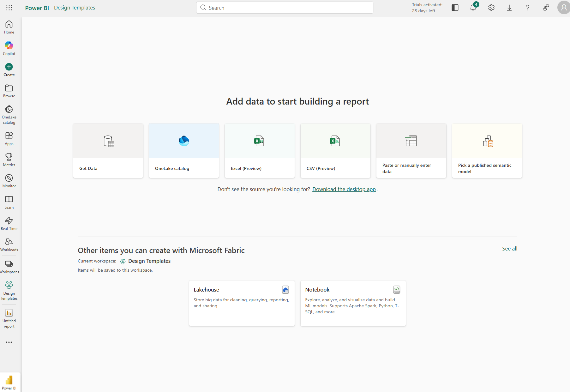Open the Help question mark
The image size is (570, 392).
pos(528,8)
